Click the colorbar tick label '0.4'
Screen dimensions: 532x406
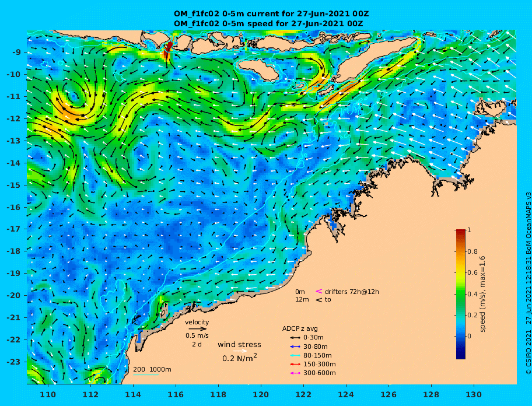pyautogui.click(x=473, y=294)
